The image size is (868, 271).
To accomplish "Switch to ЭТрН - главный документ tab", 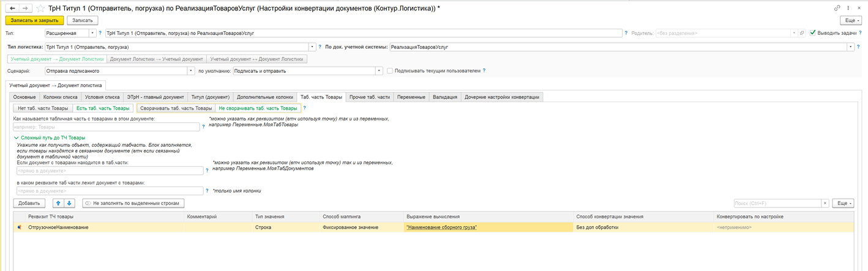I will click(155, 97).
